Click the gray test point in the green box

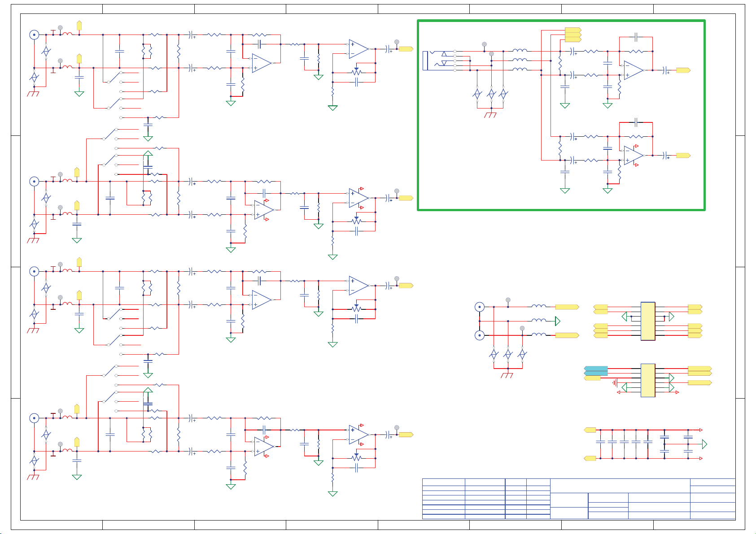[x=484, y=44]
